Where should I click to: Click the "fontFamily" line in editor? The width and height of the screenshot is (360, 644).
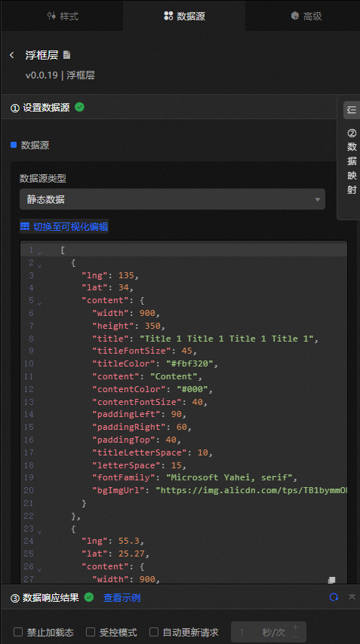click(x=195, y=477)
